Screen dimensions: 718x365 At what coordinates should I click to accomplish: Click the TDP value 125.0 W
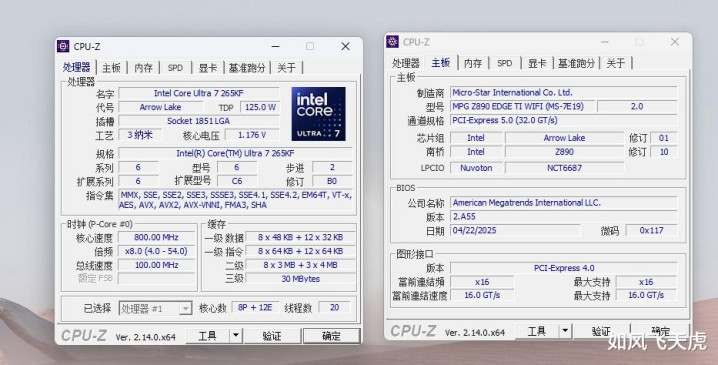click(260, 107)
